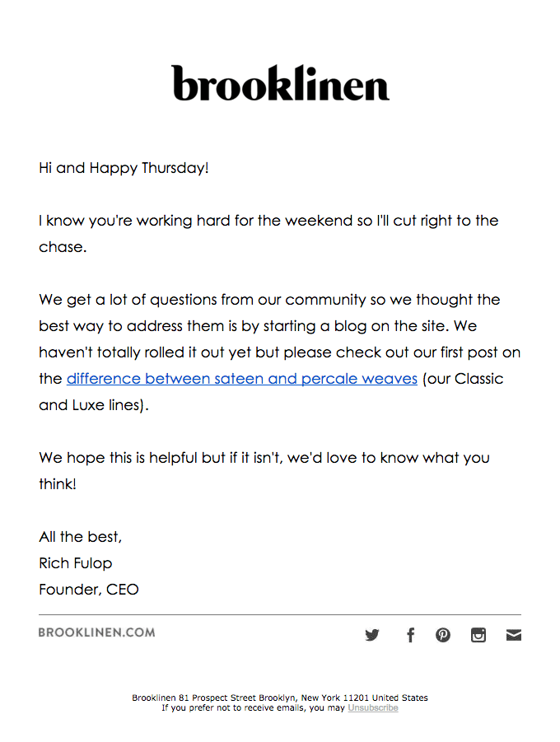Click the horizontal divider above the footer
The width and height of the screenshot is (560, 742).
[280, 614]
